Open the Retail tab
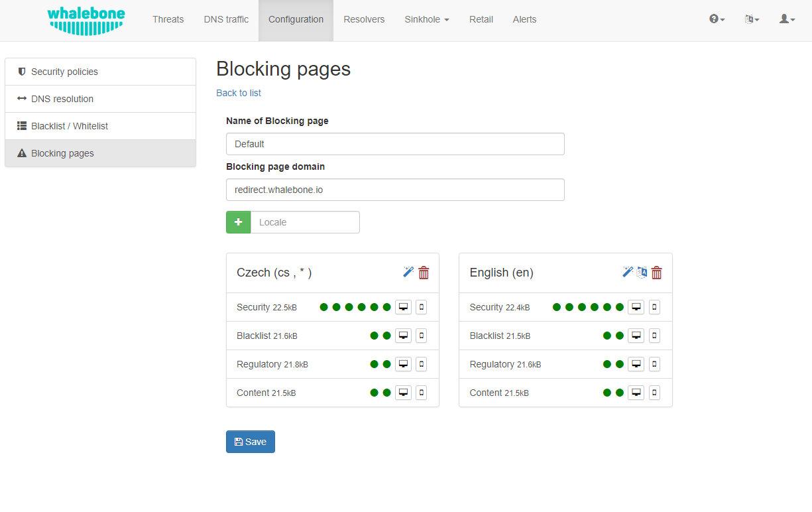Screen dimensions: 812x512 (x=481, y=19)
